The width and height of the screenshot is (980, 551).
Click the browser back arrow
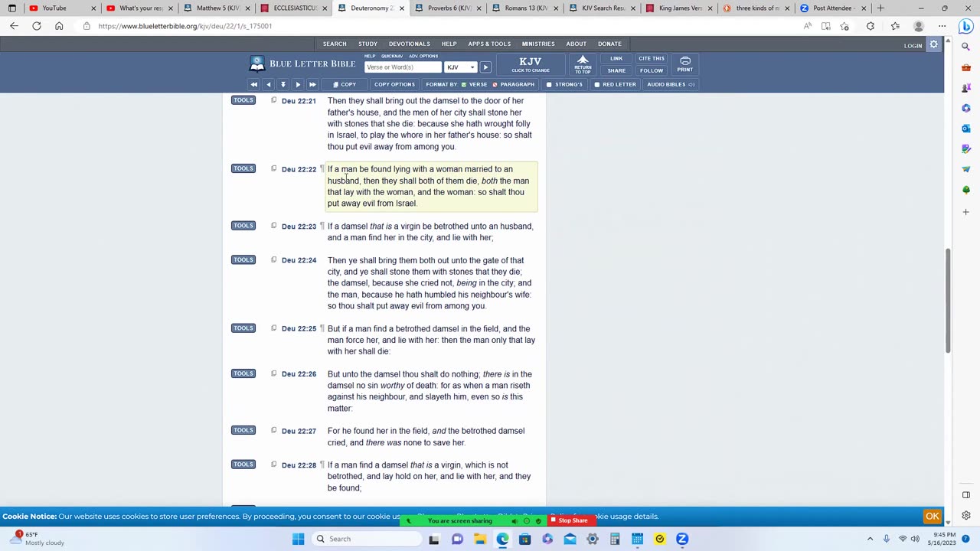click(14, 26)
